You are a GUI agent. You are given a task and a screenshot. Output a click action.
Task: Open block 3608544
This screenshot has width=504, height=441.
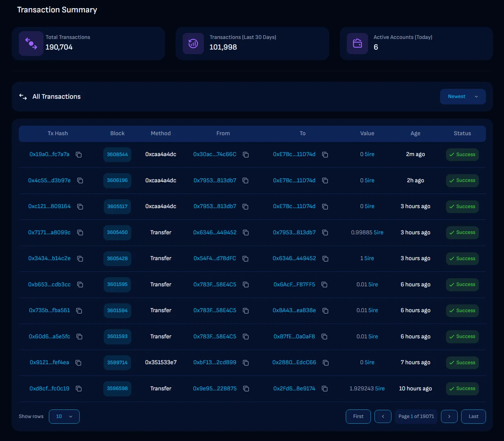point(117,155)
